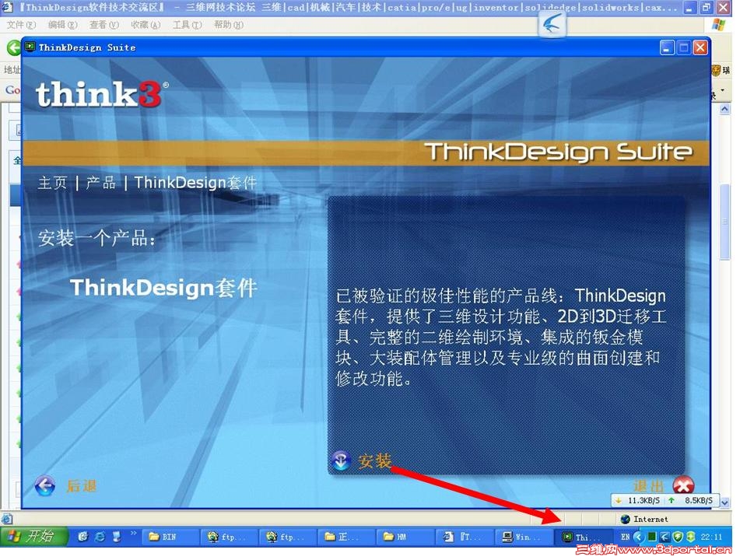Open the 开始 Start menu

[33, 537]
